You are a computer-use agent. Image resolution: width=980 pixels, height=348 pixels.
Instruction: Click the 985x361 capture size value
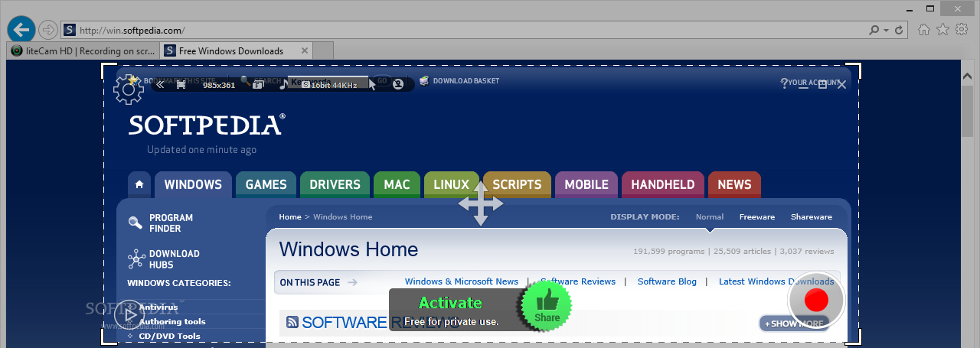tap(219, 85)
